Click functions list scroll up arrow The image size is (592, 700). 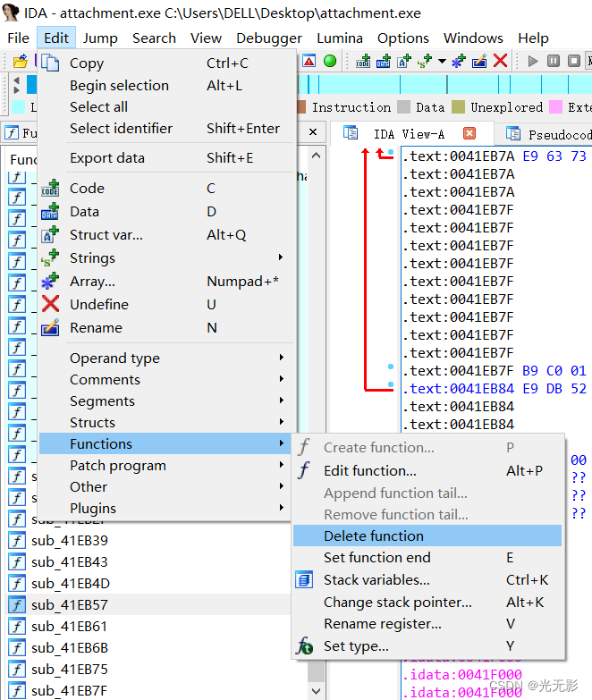(316, 156)
